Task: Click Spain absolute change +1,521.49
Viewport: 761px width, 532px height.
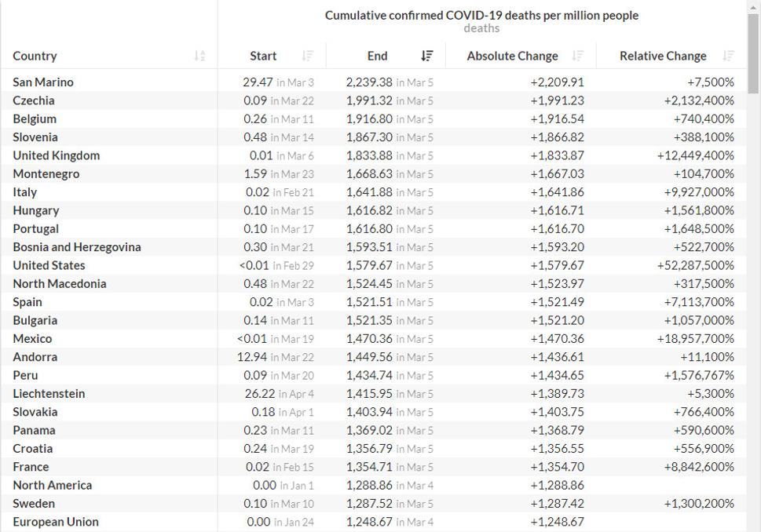Action: (x=557, y=302)
